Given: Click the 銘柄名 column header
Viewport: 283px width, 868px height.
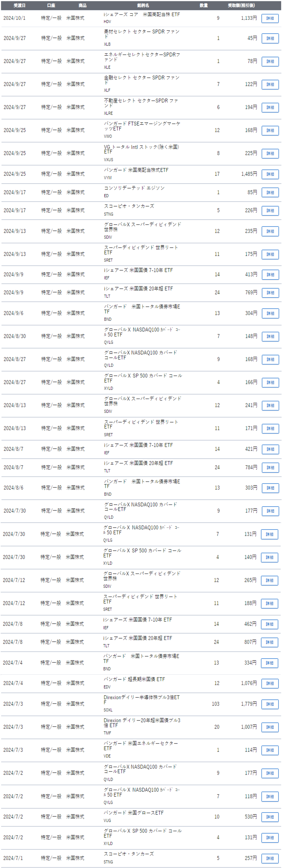Looking at the screenshot, I should [143, 5].
